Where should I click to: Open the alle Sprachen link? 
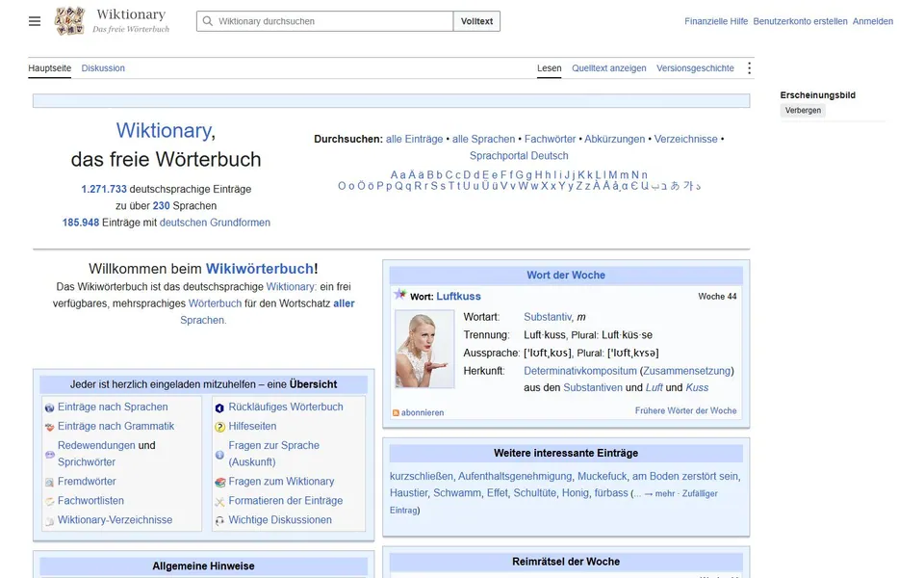483,139
